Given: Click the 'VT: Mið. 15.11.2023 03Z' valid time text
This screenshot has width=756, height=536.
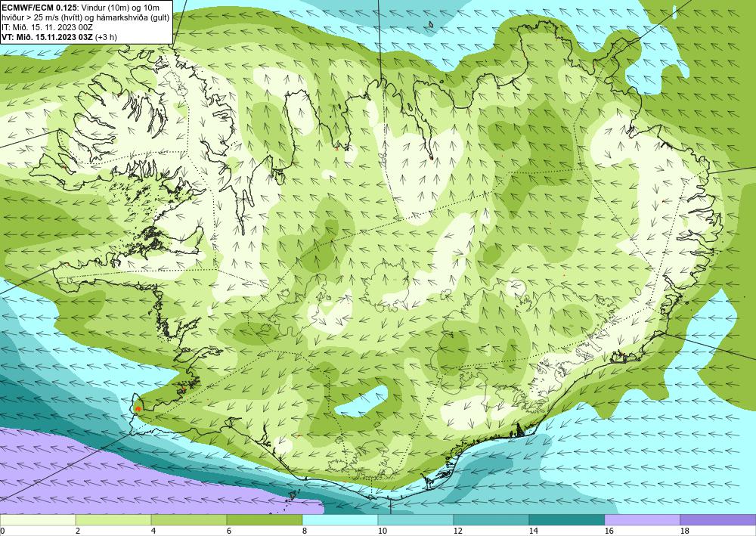Looking at the screenshot, I should 47,37.
